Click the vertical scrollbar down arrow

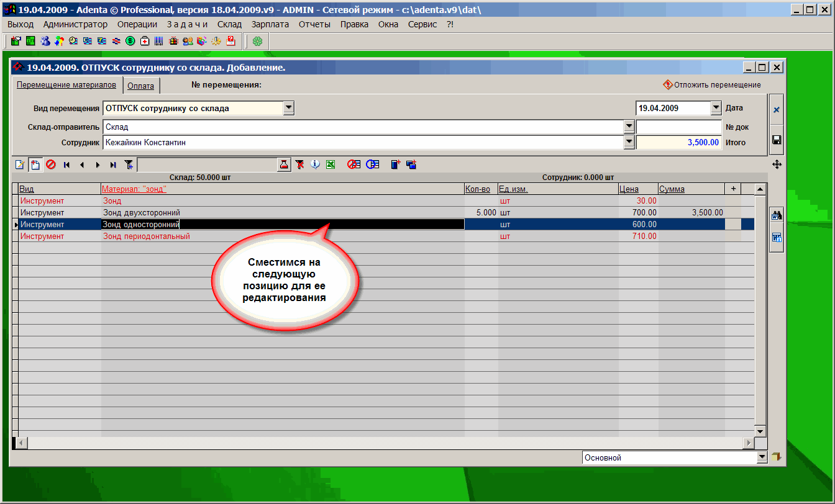point(760,431)
